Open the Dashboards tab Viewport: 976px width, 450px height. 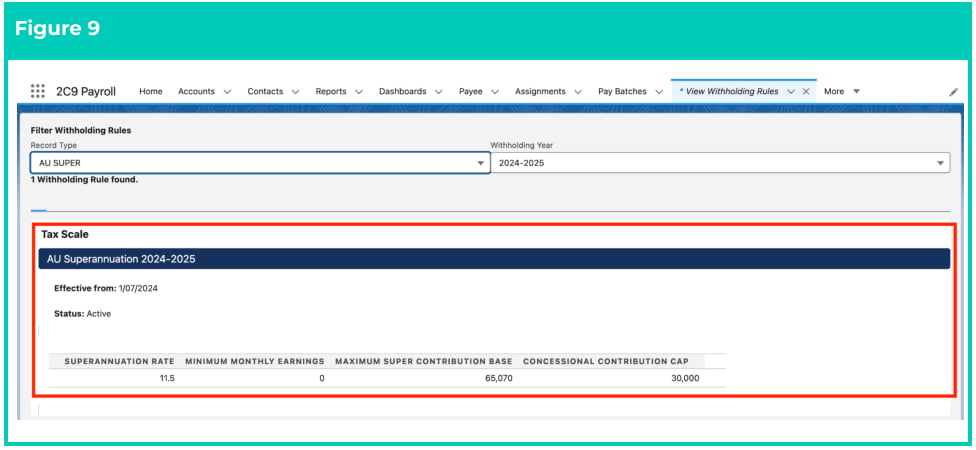(403, 91)
